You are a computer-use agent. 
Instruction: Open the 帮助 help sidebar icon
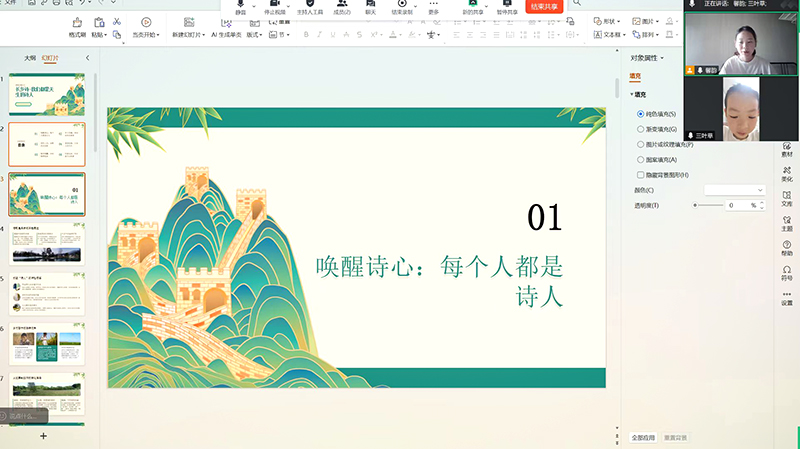click(x=787, y=246)
